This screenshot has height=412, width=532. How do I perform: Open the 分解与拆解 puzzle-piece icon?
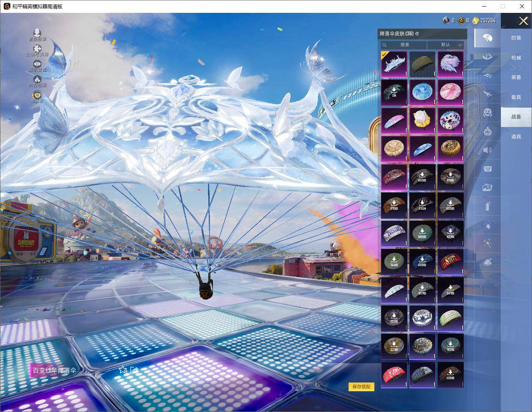tap(37, 49)
